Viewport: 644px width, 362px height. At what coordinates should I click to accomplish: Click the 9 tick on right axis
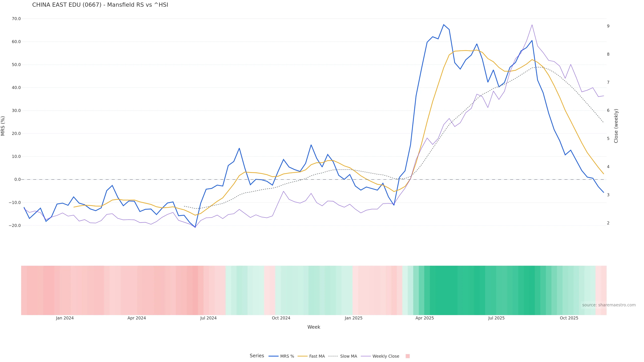click(x=608, y=26)
